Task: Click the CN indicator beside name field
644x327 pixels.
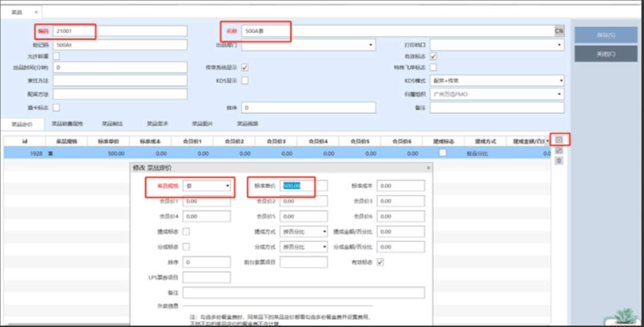Action: click(x=559, y=31)
